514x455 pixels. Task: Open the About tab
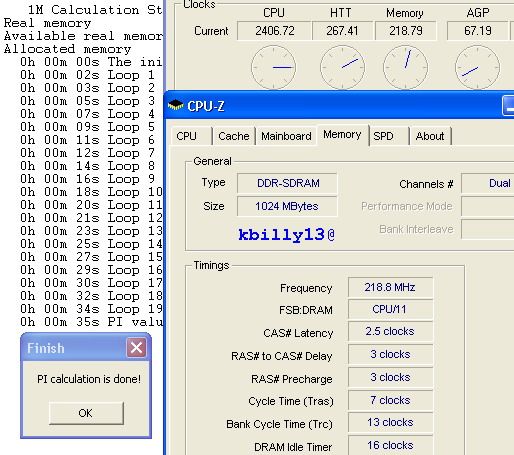point(430,136)
